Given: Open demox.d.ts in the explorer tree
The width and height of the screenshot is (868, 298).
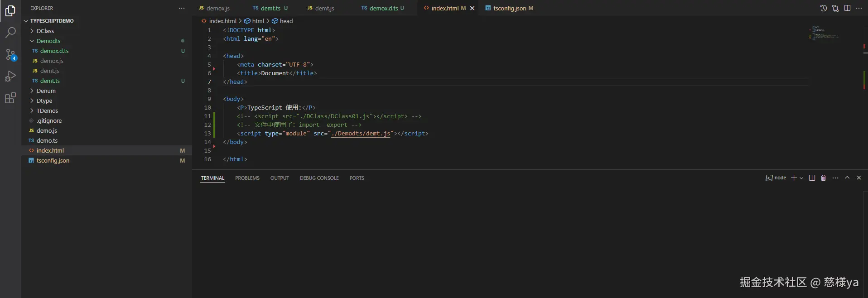Looking at the screenshot, I should (x=106, y=51).
